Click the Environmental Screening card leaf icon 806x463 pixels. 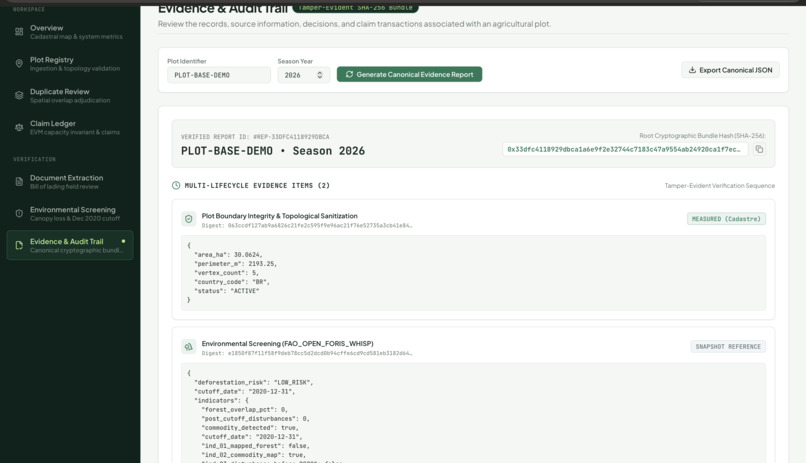[189, 347]
